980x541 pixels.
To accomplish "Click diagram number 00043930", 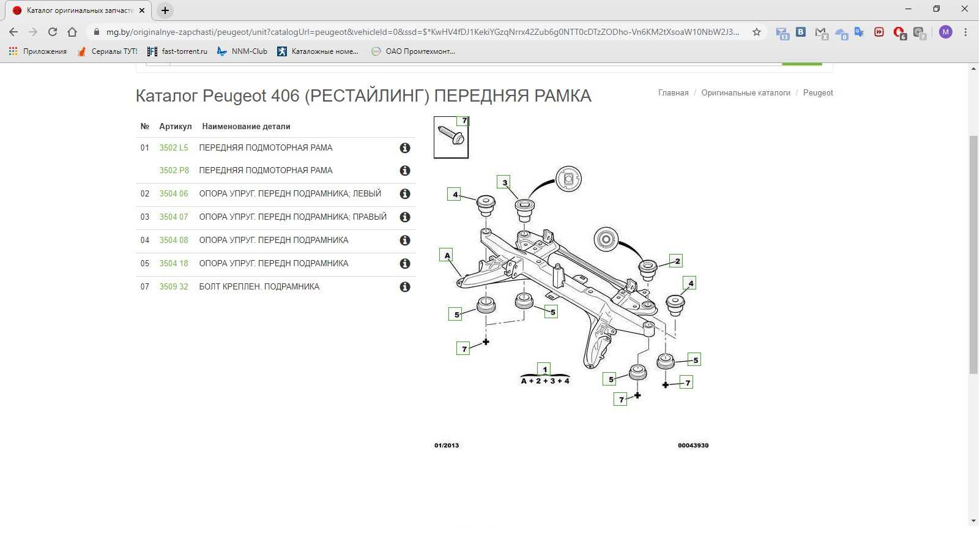I will [x=693, y=446].
